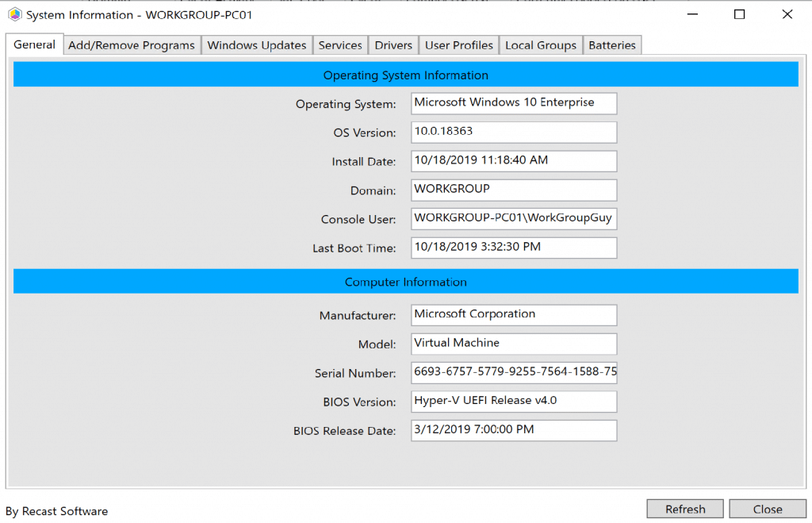The height and width of the screenshot is (523, 812).
Task: Click the Domain field showing WORKGROUP
Action: click(513, 190)
